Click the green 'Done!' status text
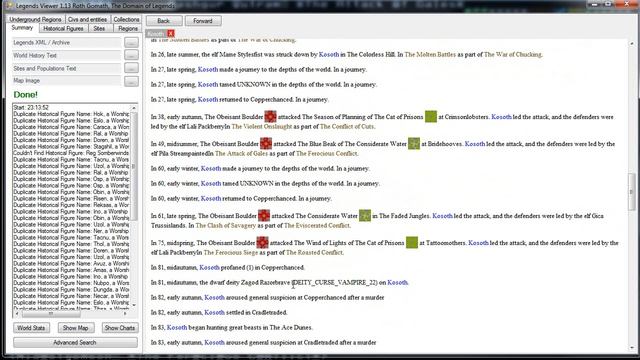Image resolution: width=640 pixels, height=360 pixels. 25,95
